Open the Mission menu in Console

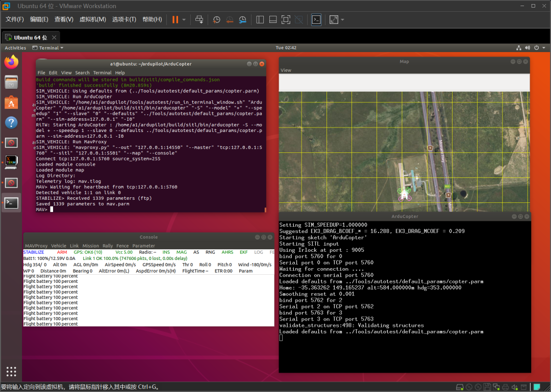tap(91, 246)
